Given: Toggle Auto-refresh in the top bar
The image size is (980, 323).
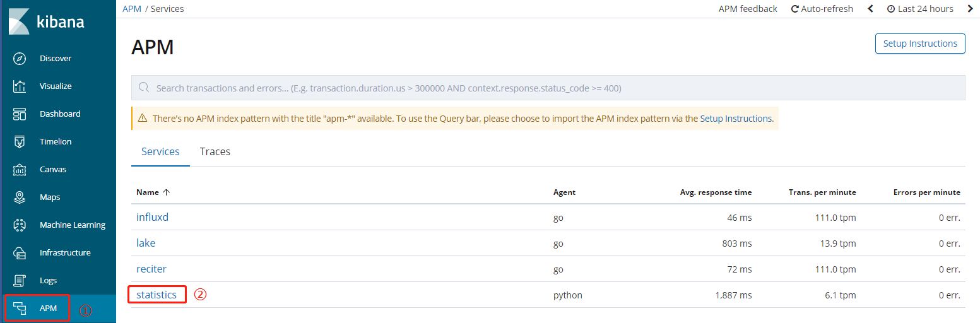Looking at the screenshot, I should pyautogui.click(x=822, y=9).
